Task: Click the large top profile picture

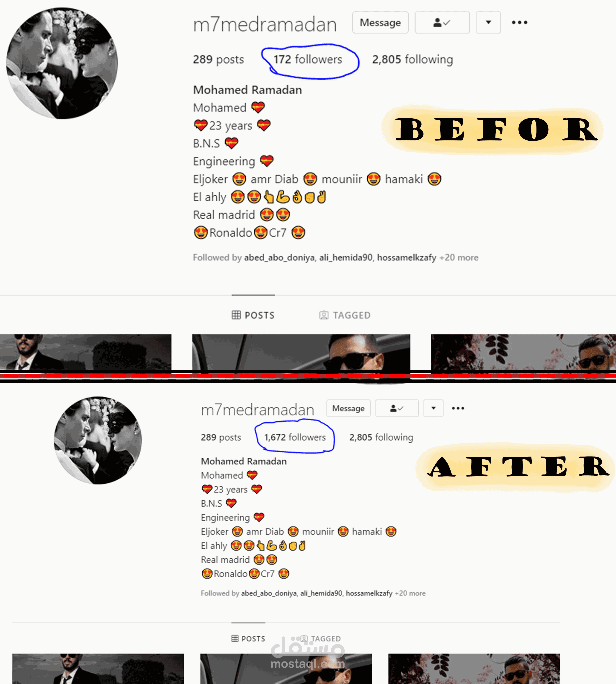Action: [62, 63]
